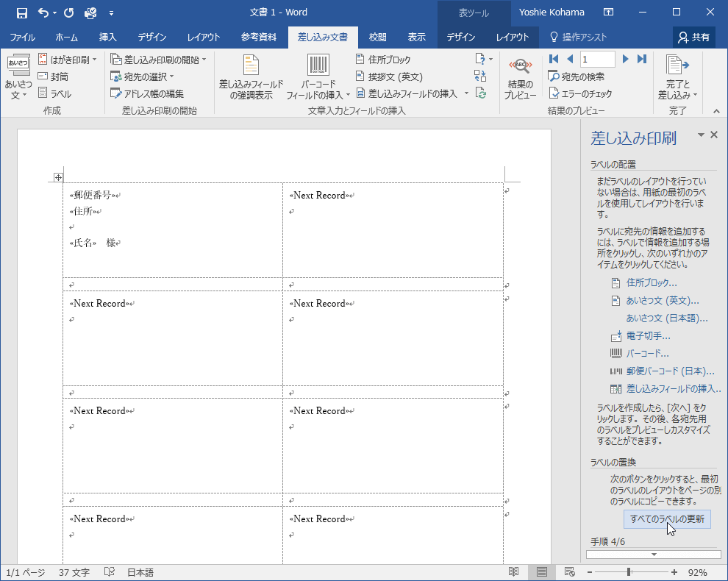Click the 住所ブロック... link in the pane
Viewport: 728px width, 581px height.
pyautogui.click(x=651, y=282)
